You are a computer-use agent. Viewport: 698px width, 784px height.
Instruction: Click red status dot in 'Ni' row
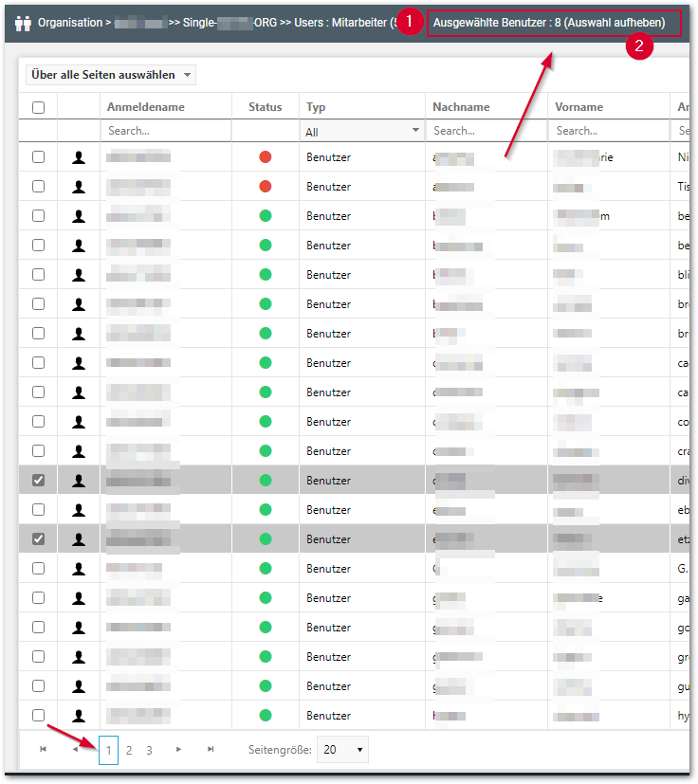[x=266, y=157]
